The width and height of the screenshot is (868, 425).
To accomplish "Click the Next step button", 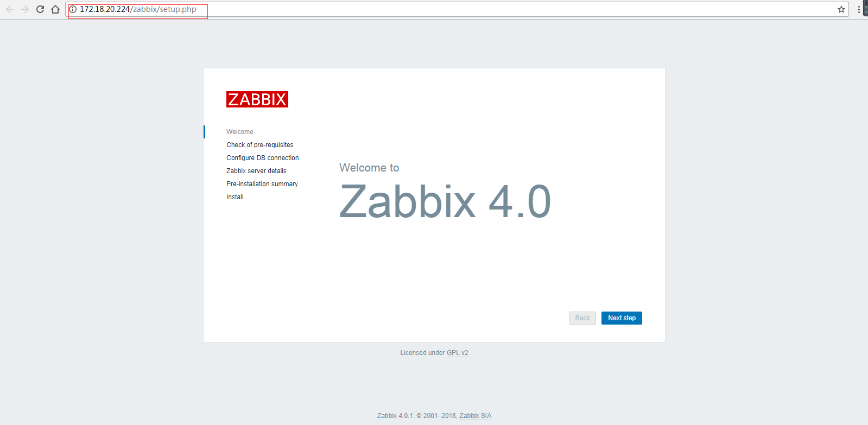I will click(x=622, y=318).
